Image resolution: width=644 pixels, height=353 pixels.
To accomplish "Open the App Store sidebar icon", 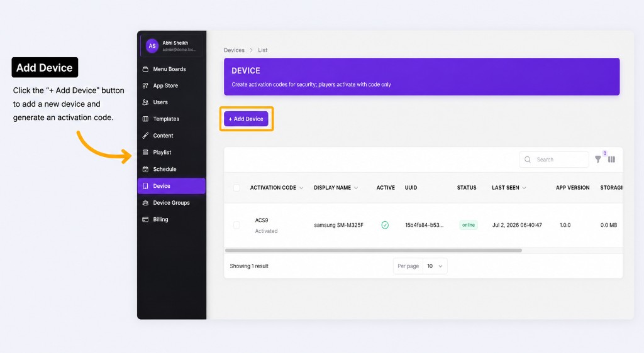I will [x=145, y=85].
